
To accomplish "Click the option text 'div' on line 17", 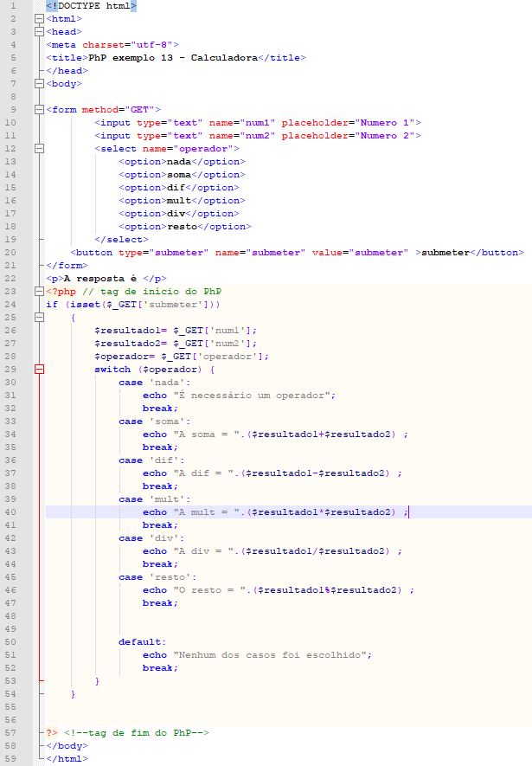I will coord(176,214).
